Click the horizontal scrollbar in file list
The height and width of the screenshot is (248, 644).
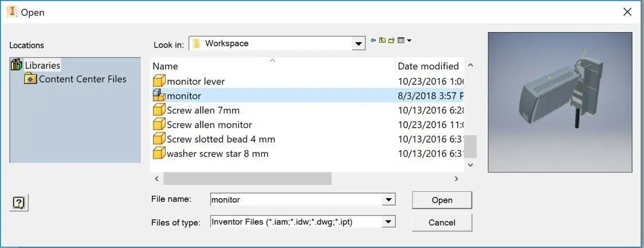247,179
